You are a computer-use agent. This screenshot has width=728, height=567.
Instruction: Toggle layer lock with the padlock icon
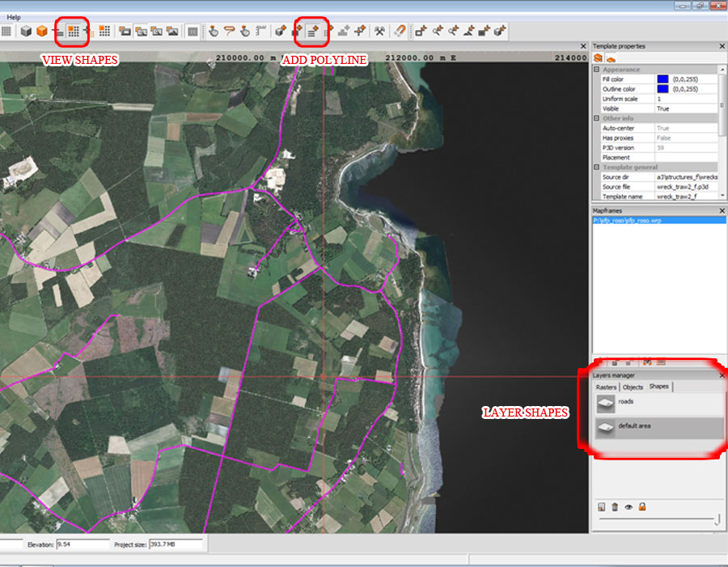642,507
